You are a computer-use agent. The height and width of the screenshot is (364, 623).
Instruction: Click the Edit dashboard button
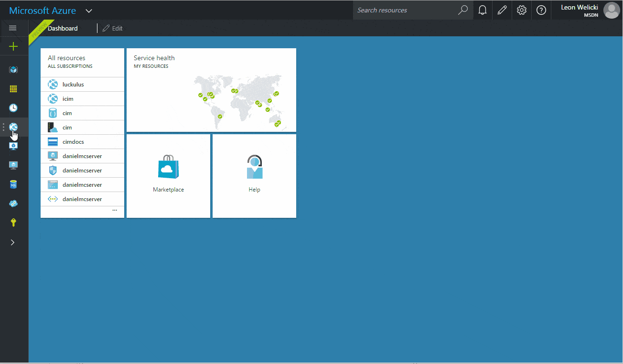coord(113,28)
